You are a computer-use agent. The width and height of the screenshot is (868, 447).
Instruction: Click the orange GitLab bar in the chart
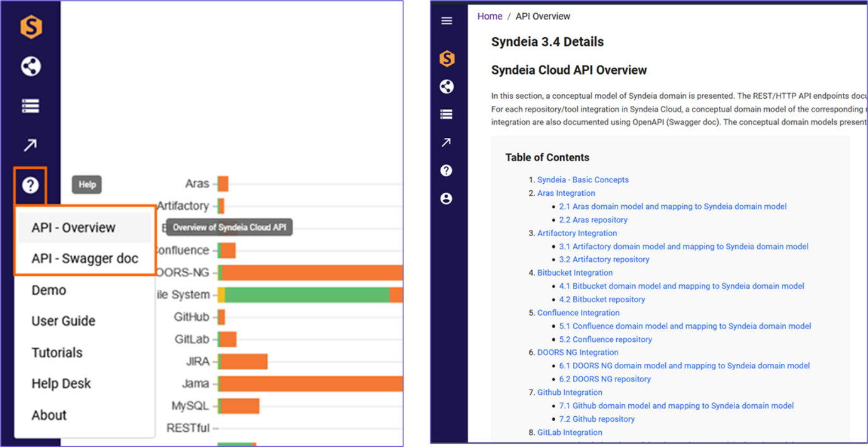(228, 339)
